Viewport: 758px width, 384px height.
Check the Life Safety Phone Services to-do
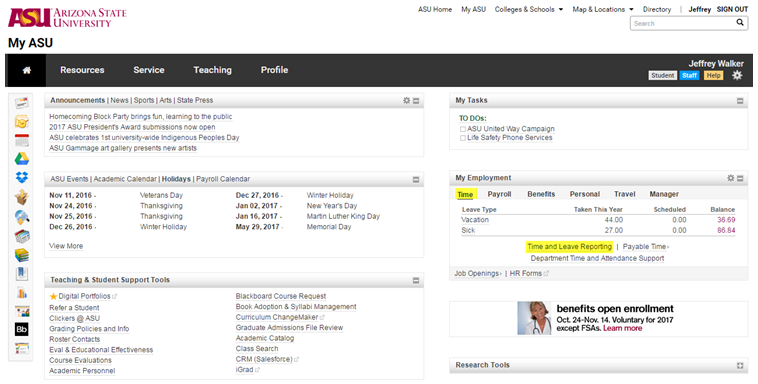463,138
